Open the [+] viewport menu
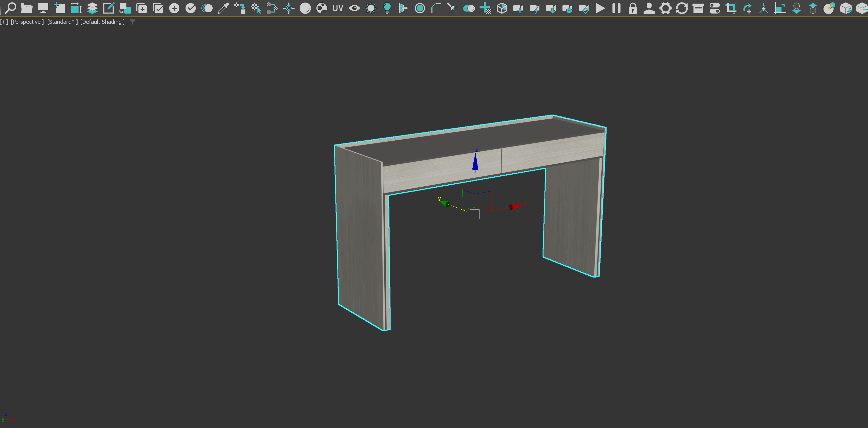The image size is (868, 428). point(4,22)
